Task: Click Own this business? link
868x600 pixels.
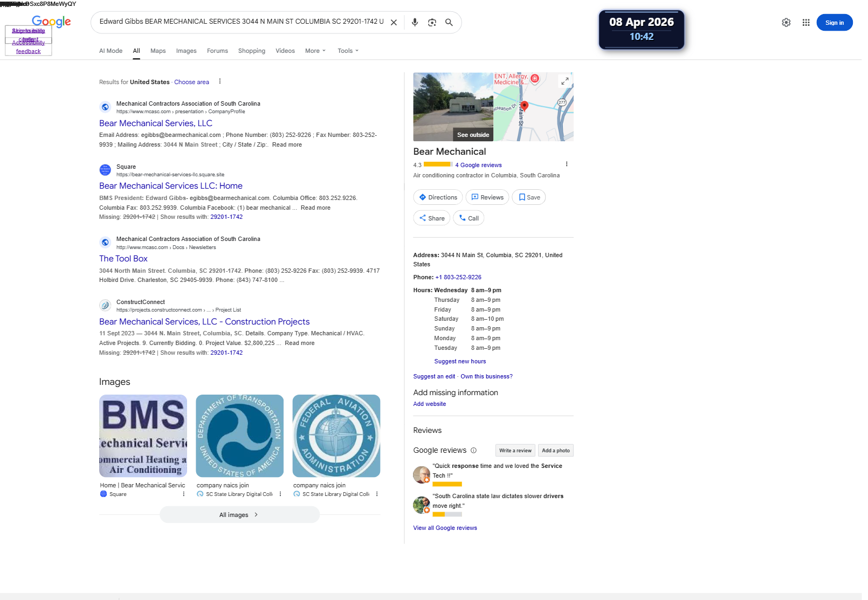Action: tap(486, 376)
